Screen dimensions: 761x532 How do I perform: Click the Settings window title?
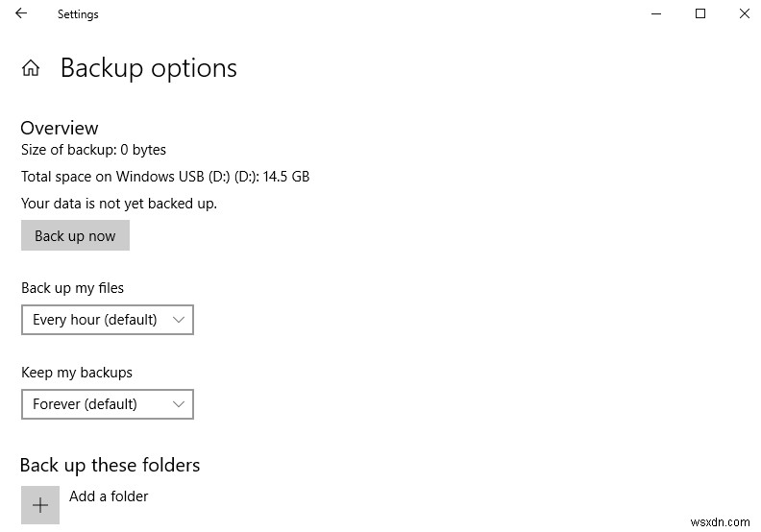coord(78,14)
